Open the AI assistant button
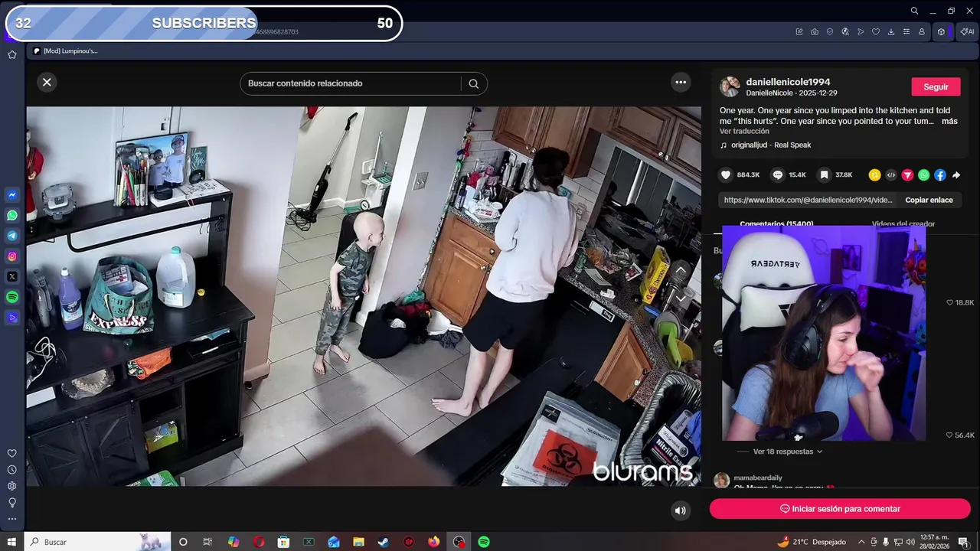Screen dimensions: 980x551 coord(967,32)
